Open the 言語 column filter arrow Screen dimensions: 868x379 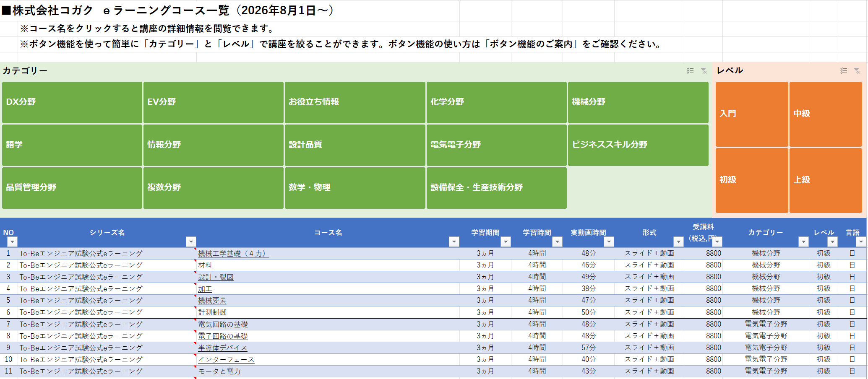[x=861, y=241]
